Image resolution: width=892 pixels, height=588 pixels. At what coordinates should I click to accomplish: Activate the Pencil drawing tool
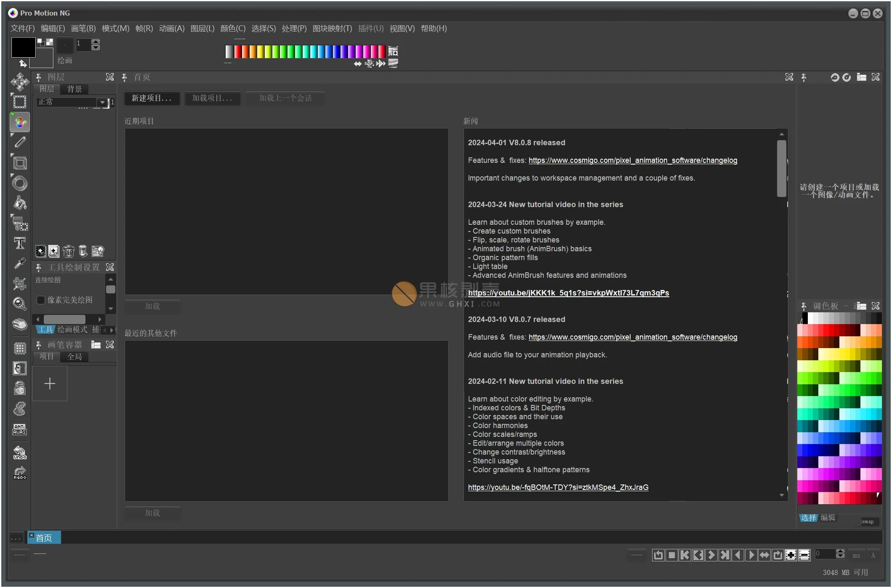tap(20, 143)
